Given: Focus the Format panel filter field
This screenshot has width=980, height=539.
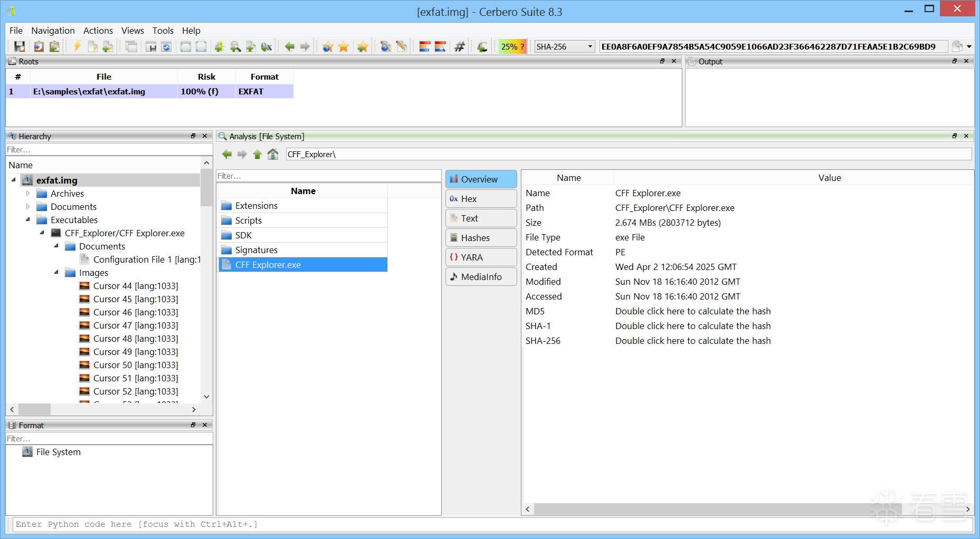Looking at the screenshot, I should coord(109,439).
